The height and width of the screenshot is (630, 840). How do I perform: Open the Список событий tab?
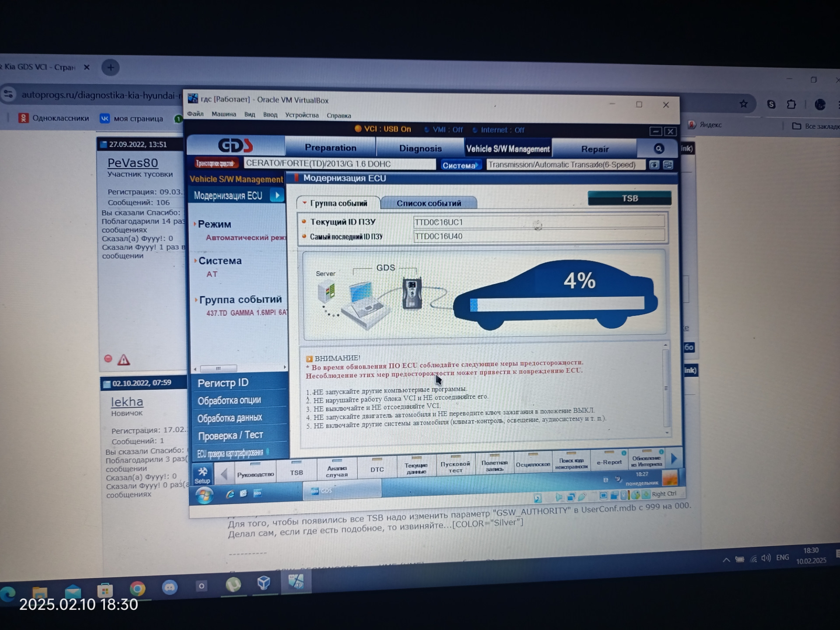pyautogui.click(x=429, y=203)
